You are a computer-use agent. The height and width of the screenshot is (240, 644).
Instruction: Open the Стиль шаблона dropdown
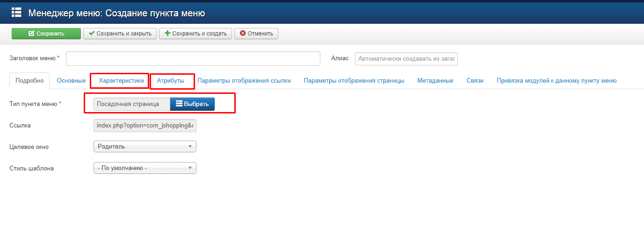(145, 168)
